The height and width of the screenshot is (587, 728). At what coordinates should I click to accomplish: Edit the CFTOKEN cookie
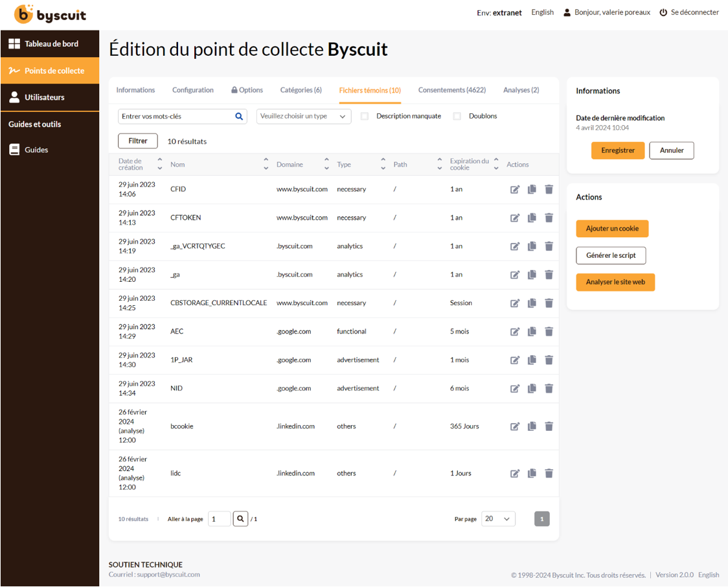(x=515, y=218)
